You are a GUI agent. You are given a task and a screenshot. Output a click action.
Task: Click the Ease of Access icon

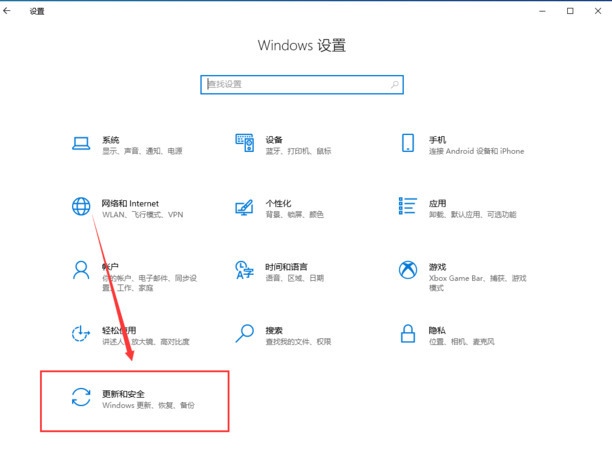(81, 333)
